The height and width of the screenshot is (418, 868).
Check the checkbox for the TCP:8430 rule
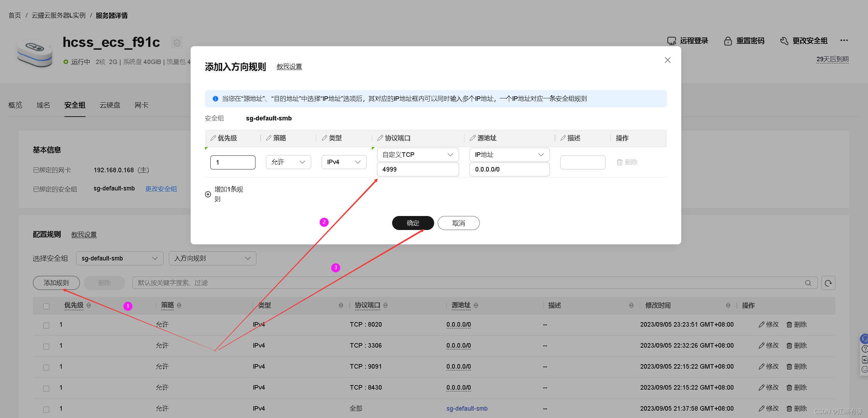46,388
